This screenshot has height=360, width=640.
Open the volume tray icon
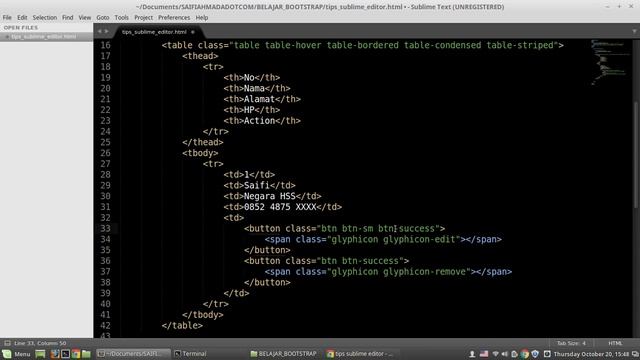point(504,354)
